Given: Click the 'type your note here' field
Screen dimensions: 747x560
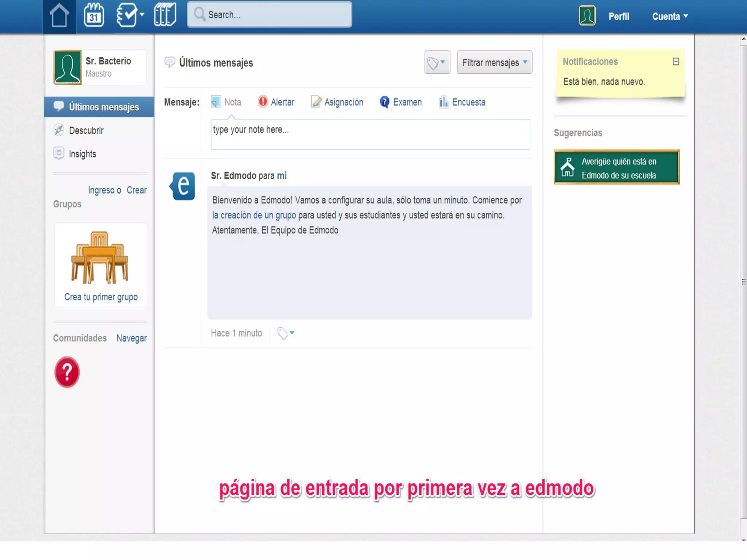Looking at the screenshot, I should pos(370,134).
